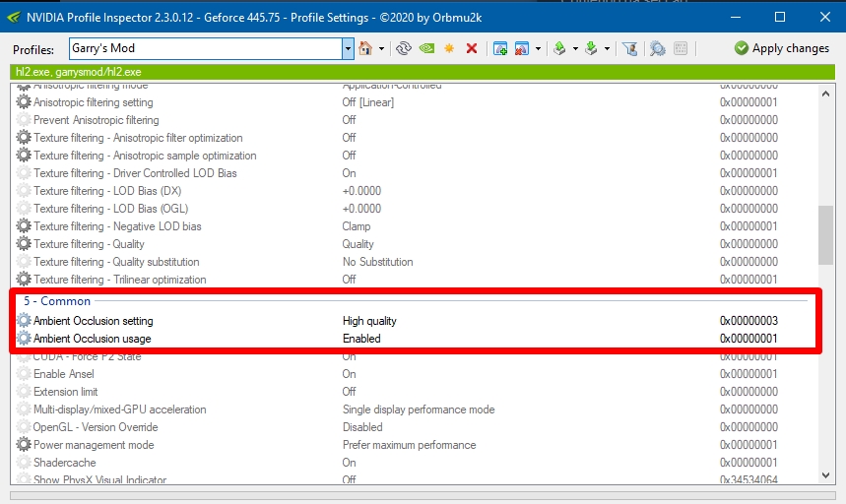
Task: Select the Ambient Occlusion usage row name
Action: pos(93,339)
